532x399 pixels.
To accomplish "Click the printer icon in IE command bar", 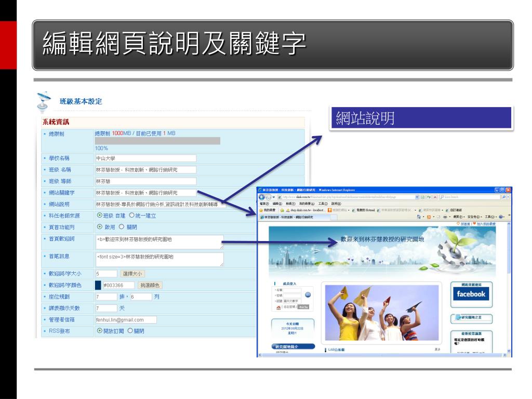I will click(x=445, y=217).
